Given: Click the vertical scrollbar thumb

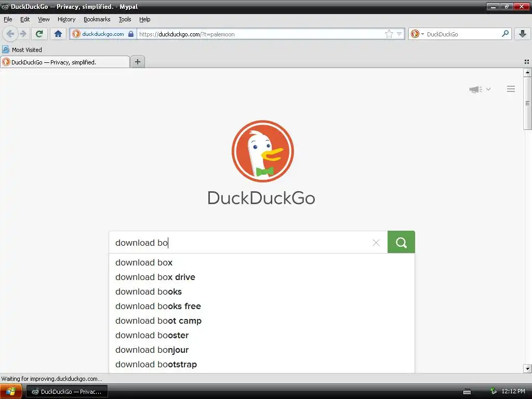Looking at the screenshot, I should click(x=527, y=103).
